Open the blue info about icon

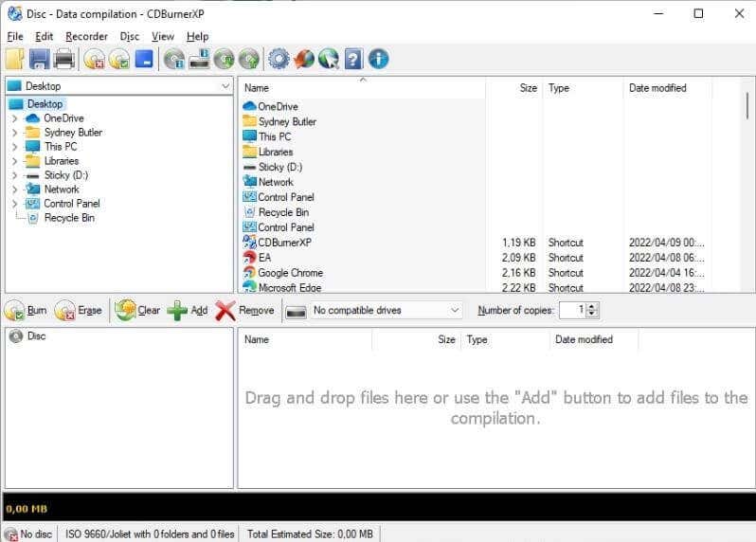(x=379, y=60)
